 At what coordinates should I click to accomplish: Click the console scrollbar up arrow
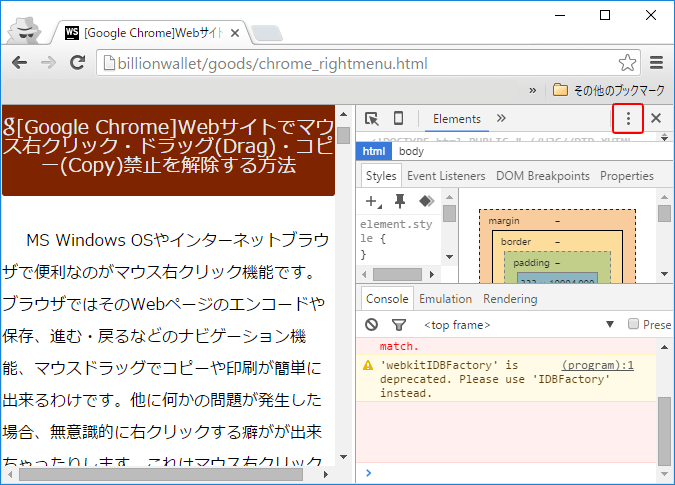[x=664, y=347]
